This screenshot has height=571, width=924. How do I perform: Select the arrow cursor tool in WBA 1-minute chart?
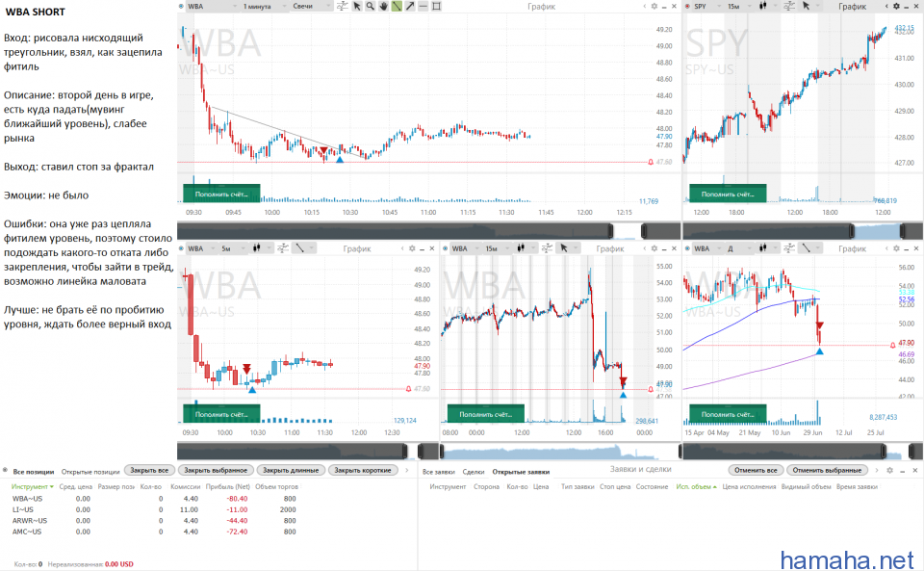click(356, 6)
